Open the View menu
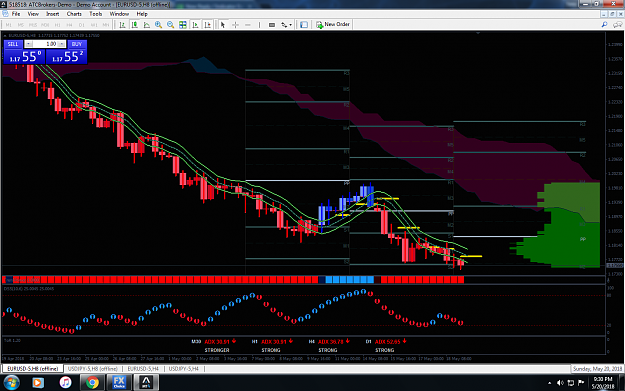The height and width of the screenshot is (391, 625). point(33,14)
